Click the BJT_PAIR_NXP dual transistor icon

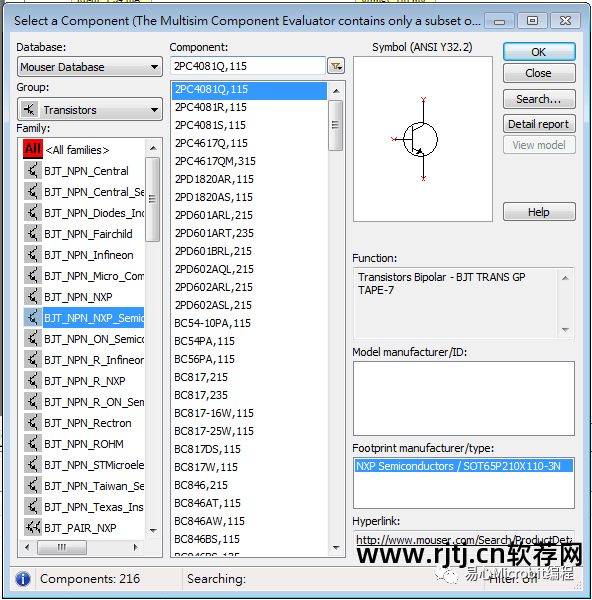[x=33, y=528]
